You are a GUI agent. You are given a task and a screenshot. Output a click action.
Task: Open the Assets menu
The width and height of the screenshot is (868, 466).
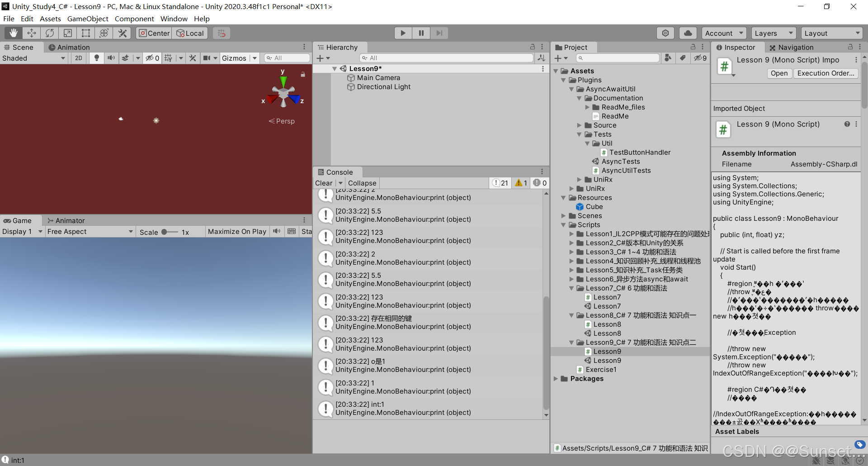click(x=50, y=19)
